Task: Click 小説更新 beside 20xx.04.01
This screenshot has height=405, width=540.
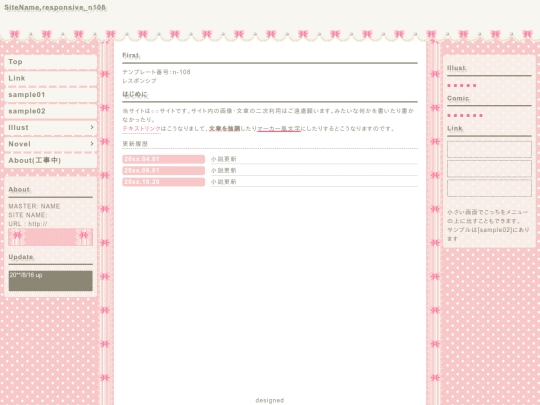Action: click(224, 159)
